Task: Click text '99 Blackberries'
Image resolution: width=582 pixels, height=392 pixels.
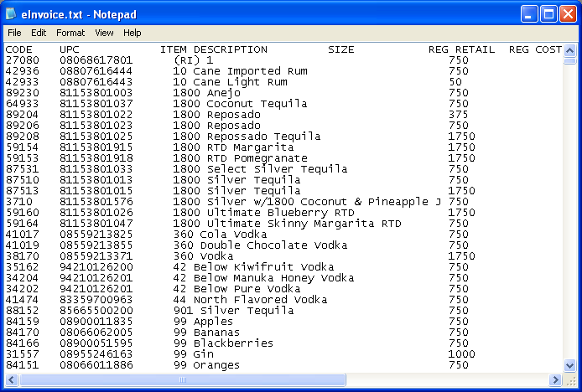Action: [x=223, y=343]
